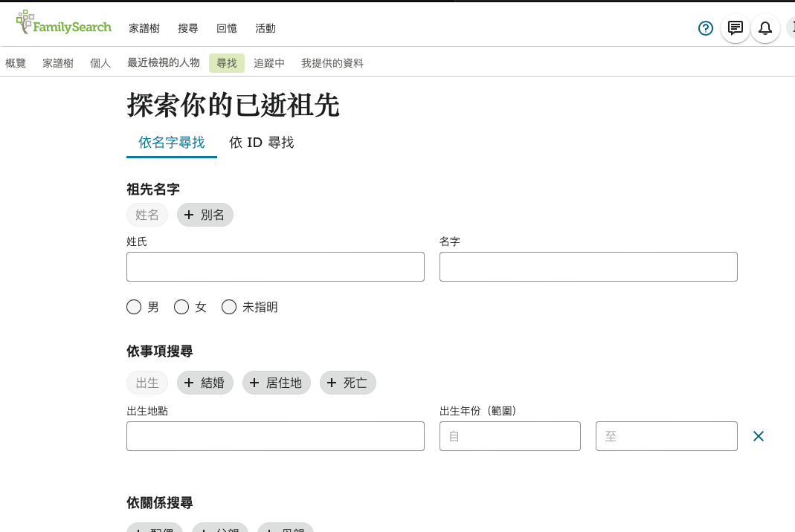Click the 依事項搜尋 section heading

tap(160, 351)
